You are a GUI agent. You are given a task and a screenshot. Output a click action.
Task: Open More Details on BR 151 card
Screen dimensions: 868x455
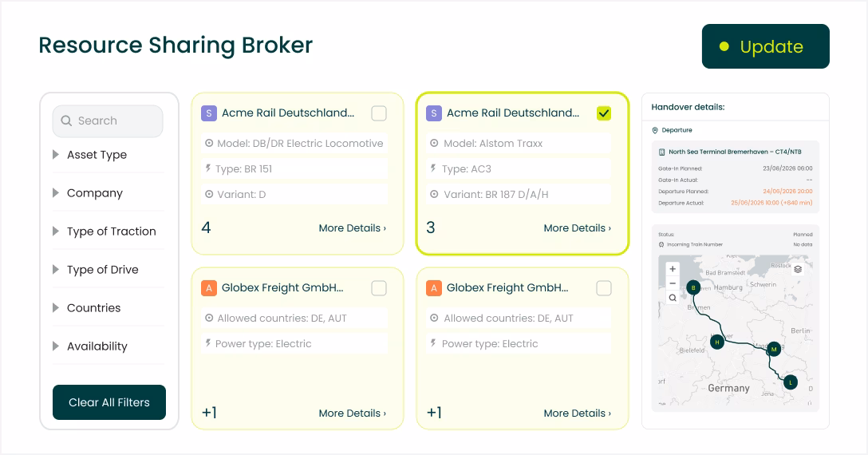coord(352,227)
